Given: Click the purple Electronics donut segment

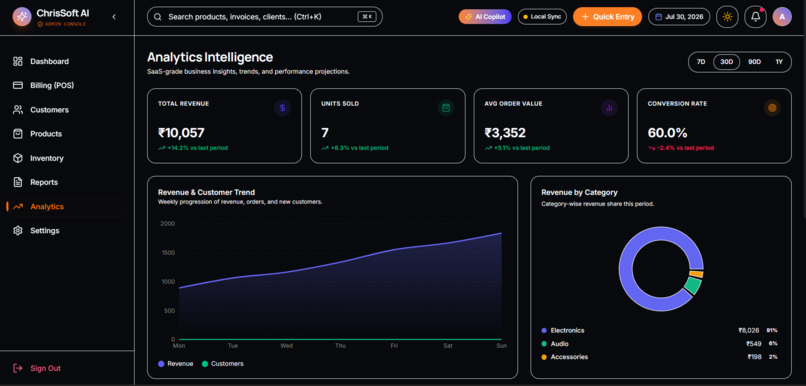Looking at the screenshot, I should click(626, 269).
